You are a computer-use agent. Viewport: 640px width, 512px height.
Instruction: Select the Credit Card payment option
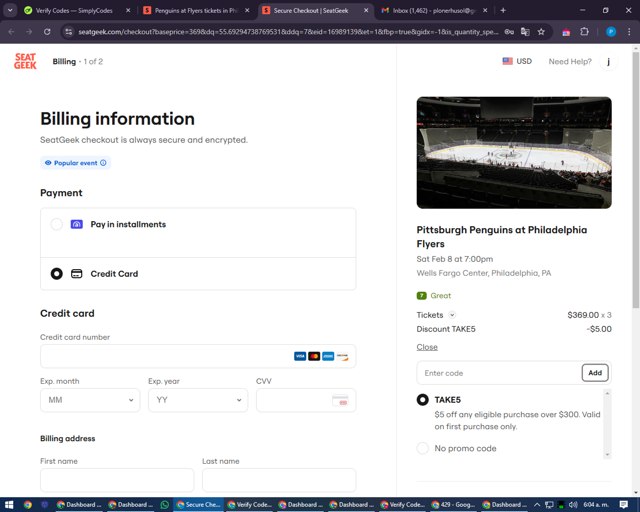point(57,273)
